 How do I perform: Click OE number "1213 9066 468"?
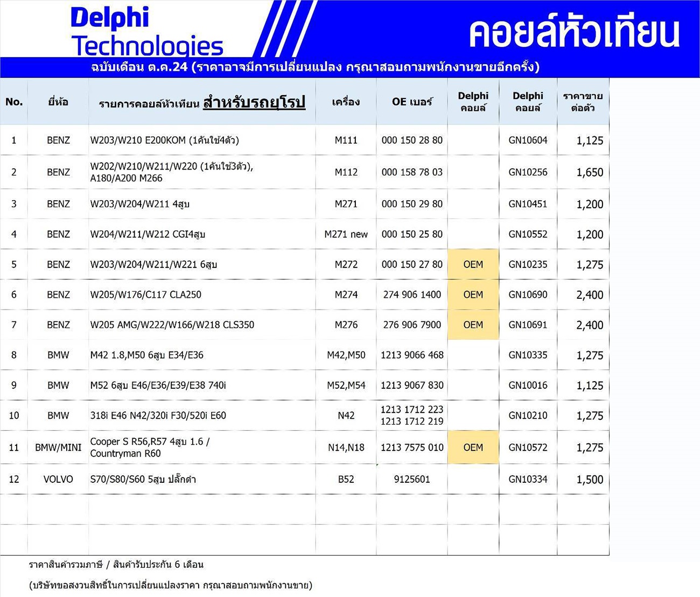point(412,355)
